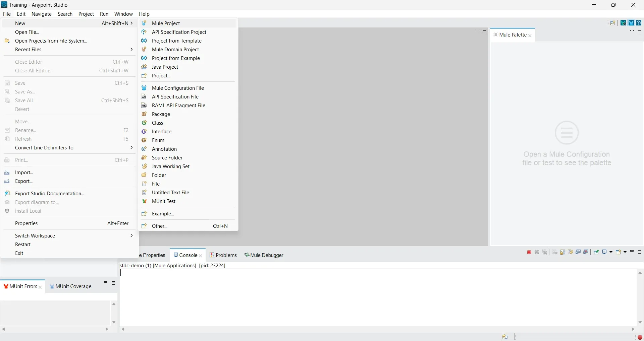Select Mule Project from New submenu
The height and width of the screenshot is (341, 644).
(x=188, y=23)
